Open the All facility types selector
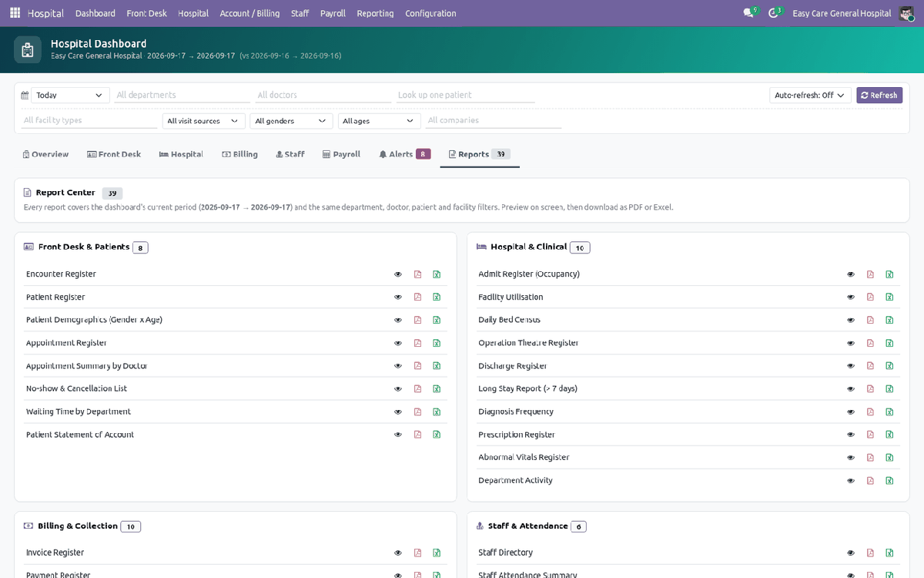 89,121
